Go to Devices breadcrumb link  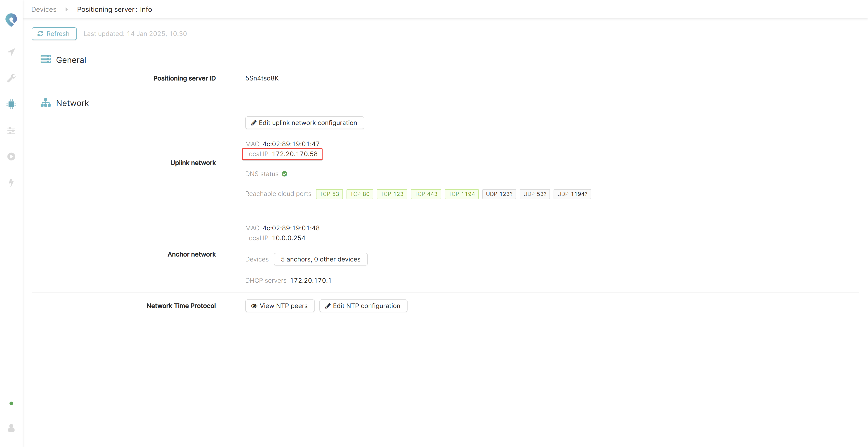coord(44,9)
